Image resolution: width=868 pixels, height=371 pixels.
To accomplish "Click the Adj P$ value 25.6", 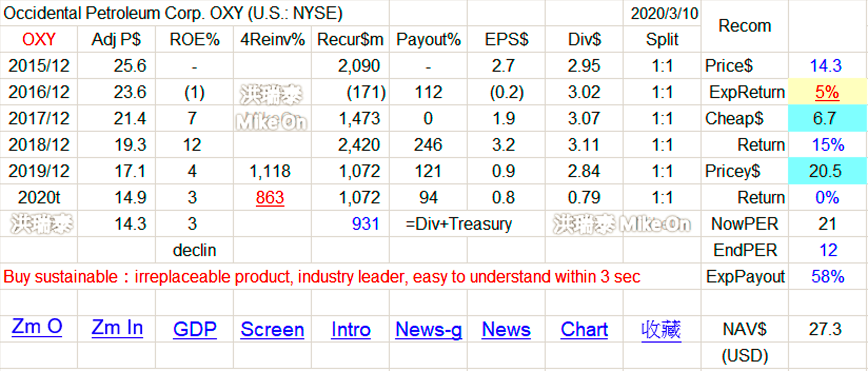I will click(x=130, y=66).
